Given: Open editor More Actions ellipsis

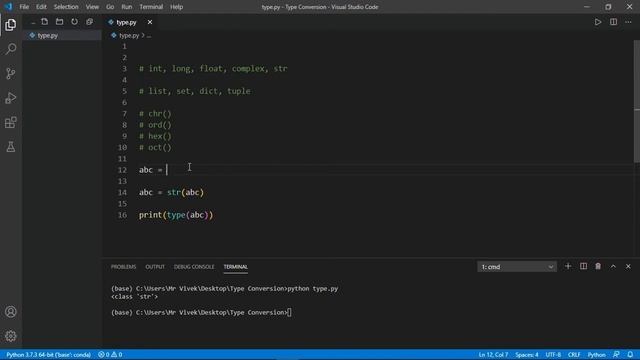Looking at the screenshot, I should point(628,22).
